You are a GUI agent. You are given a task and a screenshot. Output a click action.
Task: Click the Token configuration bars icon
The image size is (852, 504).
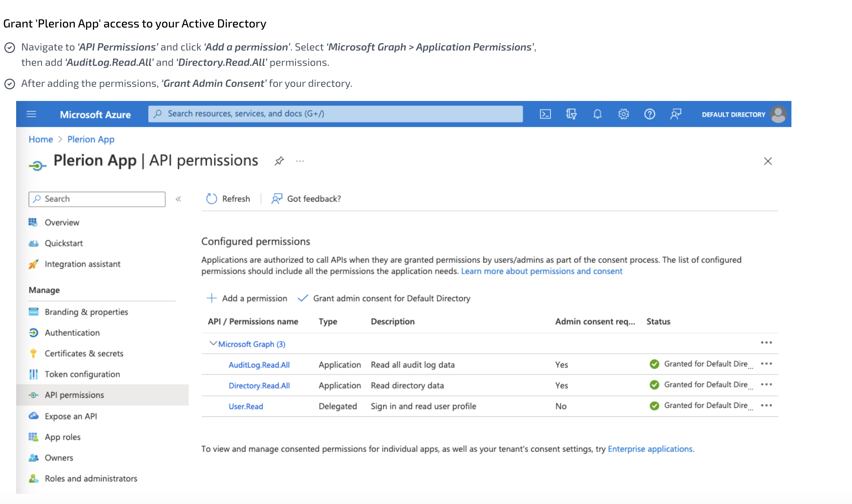[x=34, y=374]
